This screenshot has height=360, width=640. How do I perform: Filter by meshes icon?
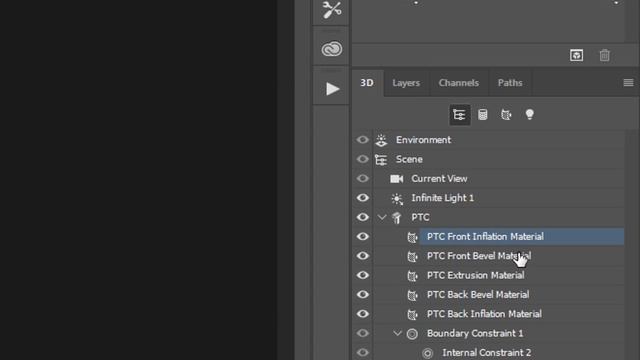click(482, 115)
